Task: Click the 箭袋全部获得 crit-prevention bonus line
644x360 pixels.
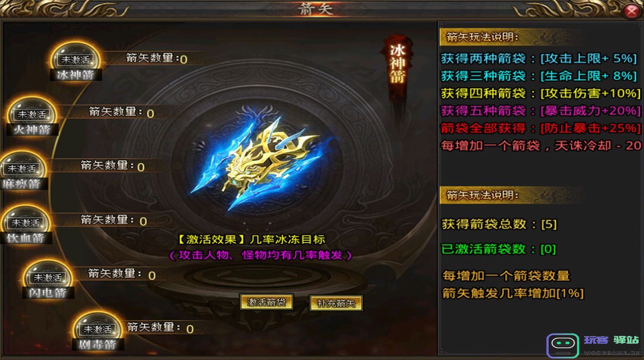Action: (541, 128)
